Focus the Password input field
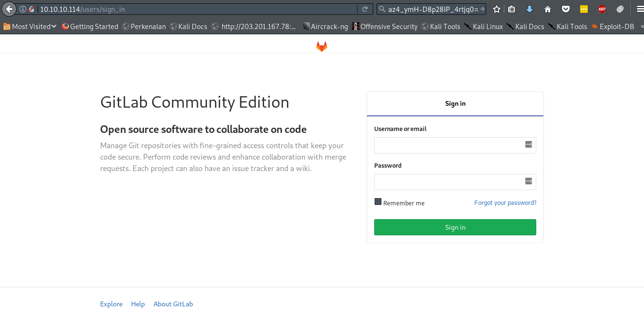This screenshot has height=323, width=644. point(455,182)
